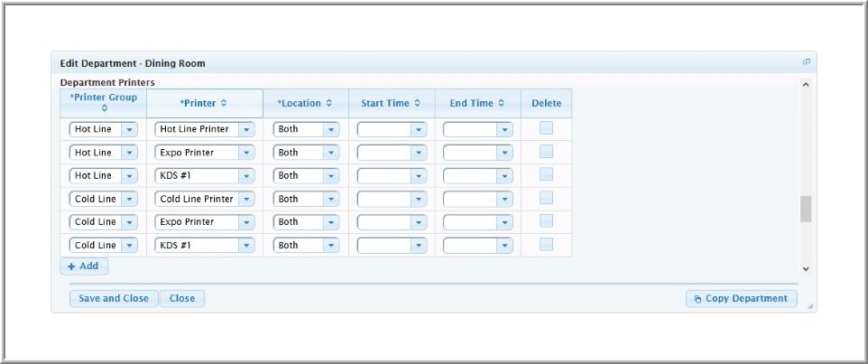Screen dimensions: 868x364
Task: Open Printer Group dropdown in Cold Line Printer row
Action: [129, 199]
